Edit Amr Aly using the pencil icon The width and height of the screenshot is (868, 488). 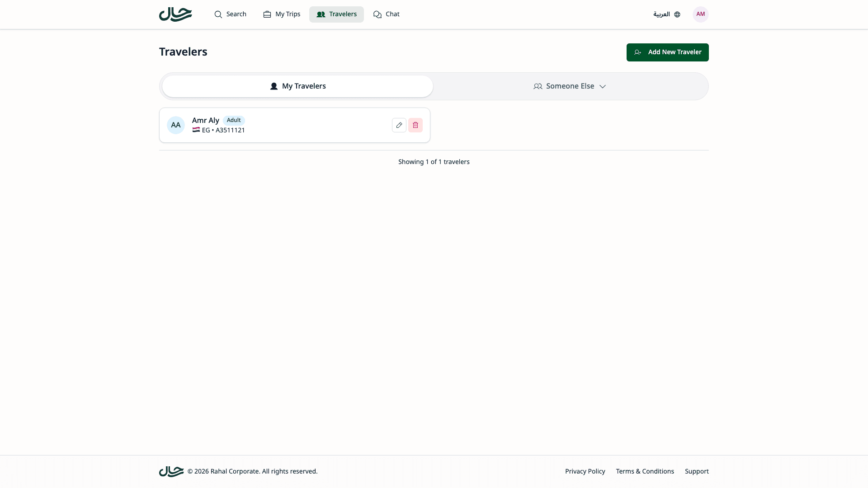tap(399, 125)
